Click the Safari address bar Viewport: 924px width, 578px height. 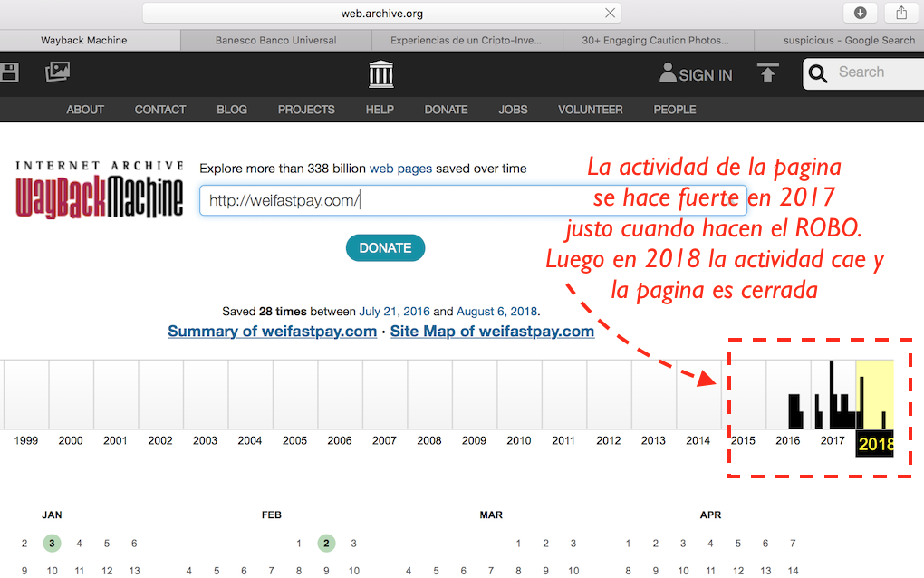(382, 13)
